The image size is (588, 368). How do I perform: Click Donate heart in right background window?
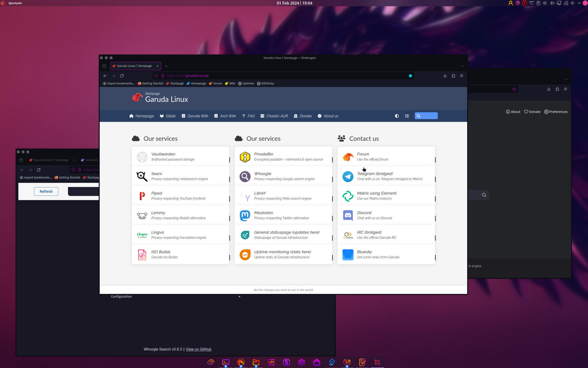point(532,112)
